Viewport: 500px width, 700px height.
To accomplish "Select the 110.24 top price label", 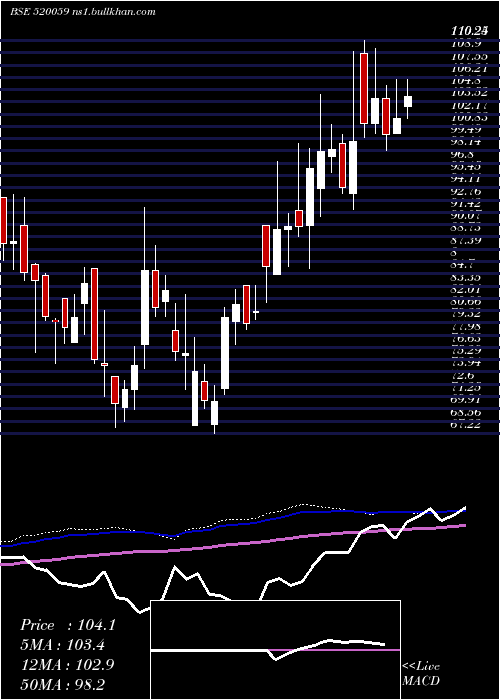I will coord(468,31).
